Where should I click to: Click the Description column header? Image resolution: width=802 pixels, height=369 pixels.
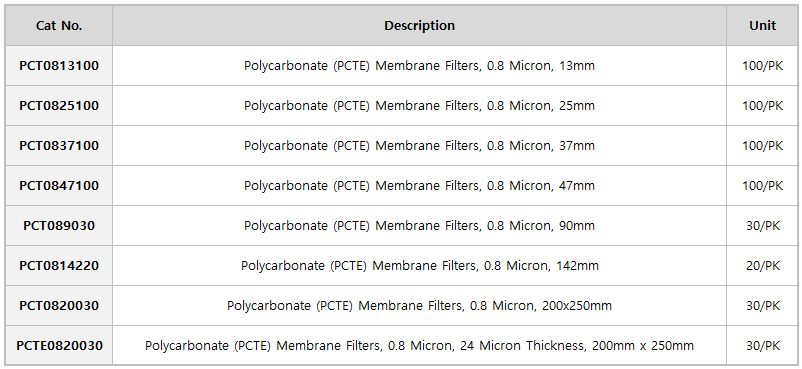click(419, 26)
